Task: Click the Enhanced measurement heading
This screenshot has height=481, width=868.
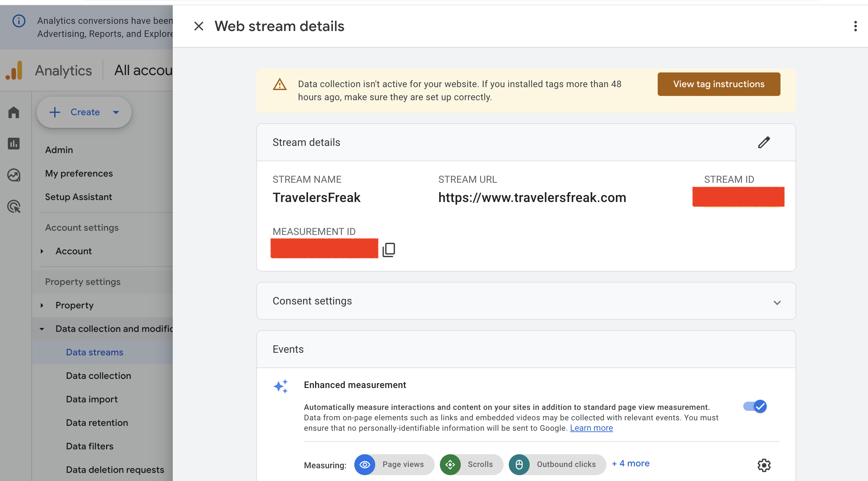Action: coord(355,385)
